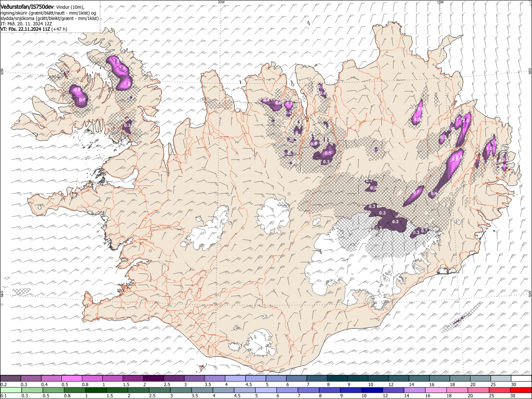Screen dimensions: 532x399
Task: Pick the white snow swatch starting at 30
Action: tap(521, 379)
